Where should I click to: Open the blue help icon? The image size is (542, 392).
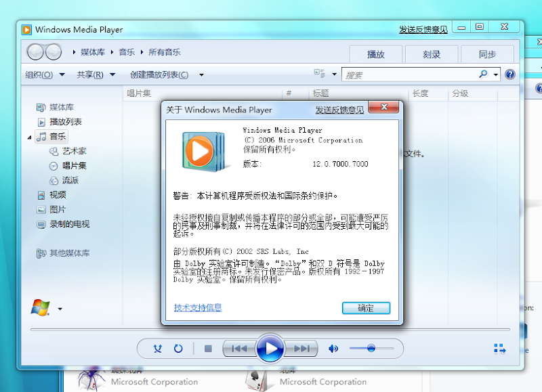pyautogui.click(x=510, y=74)
